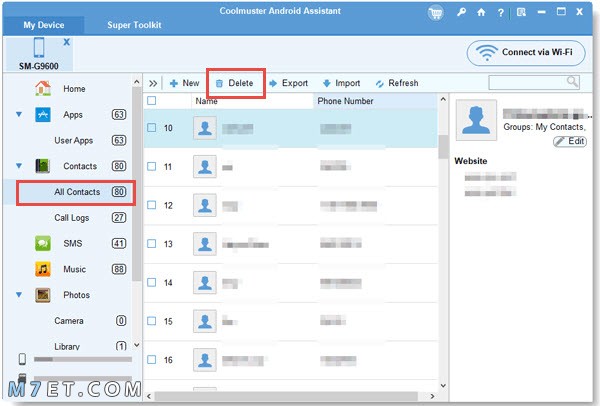Click the Apps store icon in sidebar
600x406 pixels.
43,114
